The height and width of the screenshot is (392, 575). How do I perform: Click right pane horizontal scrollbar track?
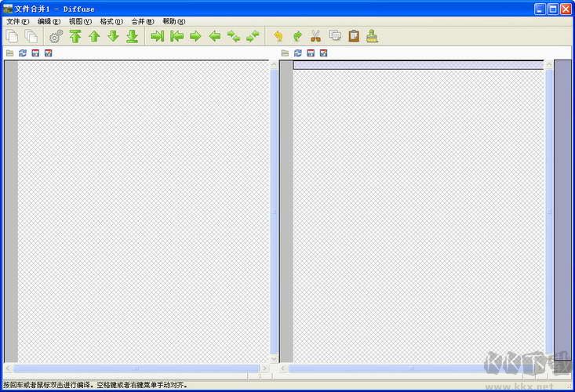click(x=411, y=368)
